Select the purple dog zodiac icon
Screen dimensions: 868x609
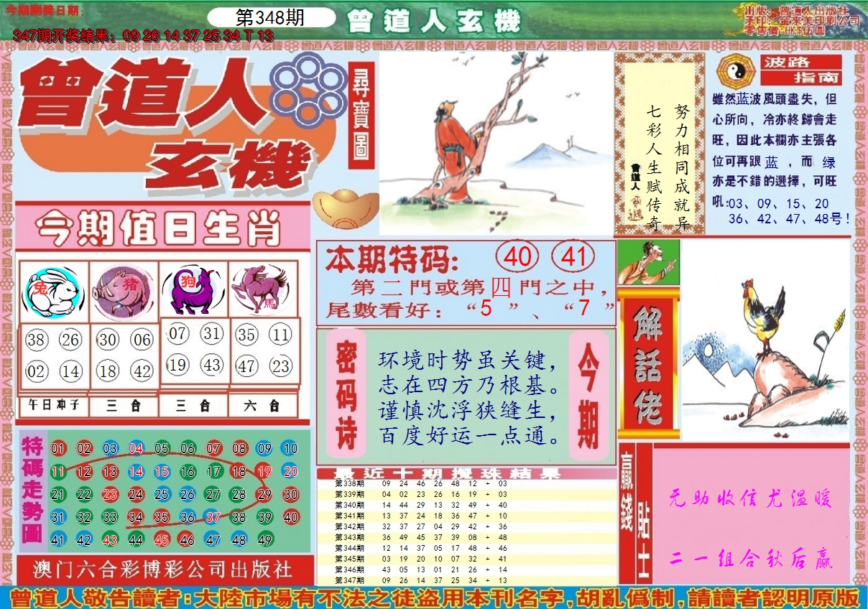point(192,290)
